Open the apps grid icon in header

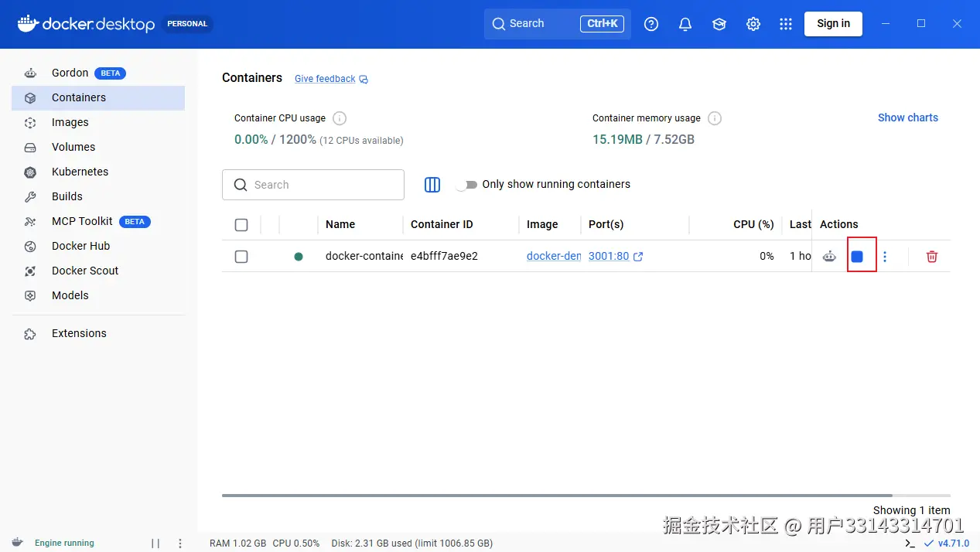(x=786, y=24)
